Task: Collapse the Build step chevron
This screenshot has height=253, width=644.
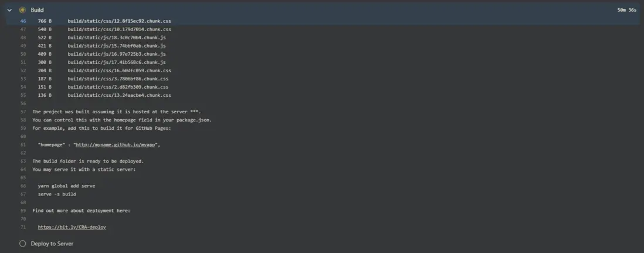Action: [9, 10]
